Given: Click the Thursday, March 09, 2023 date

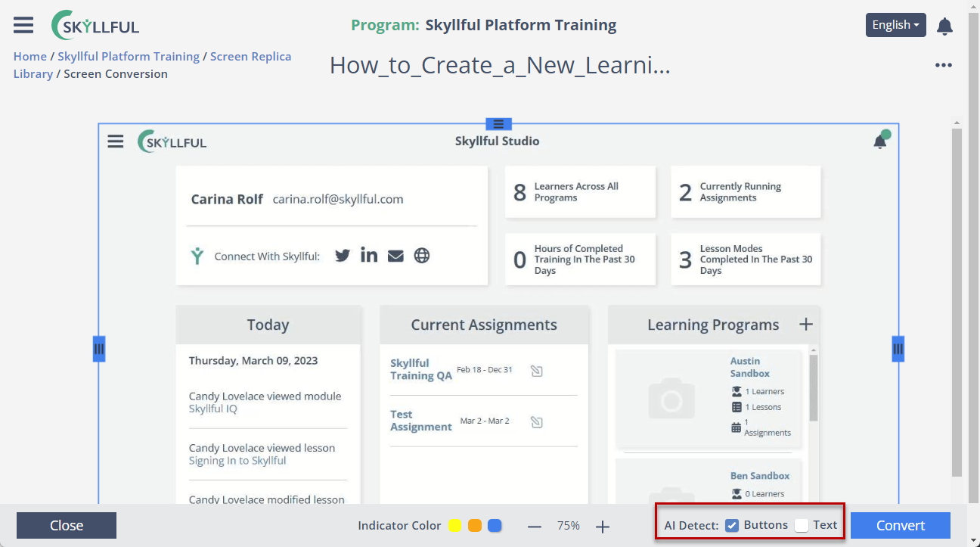Looking at the screenshot, I should 253,361.
